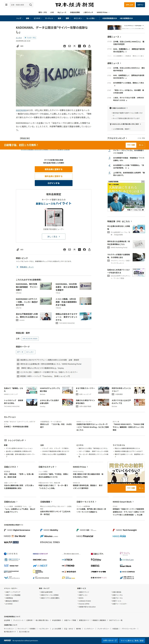The height and width of the screenshot is (644, 149).
Task: Expand the もっと見る navigation dropdown
Action: point(91,18)
